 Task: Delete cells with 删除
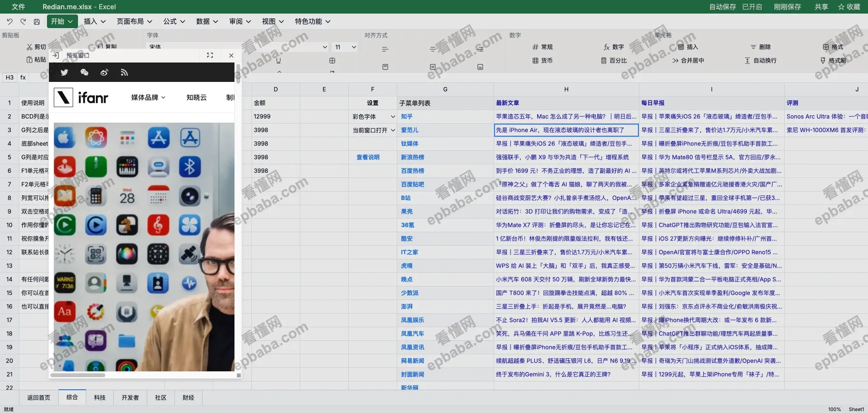[x=760, y=47]
